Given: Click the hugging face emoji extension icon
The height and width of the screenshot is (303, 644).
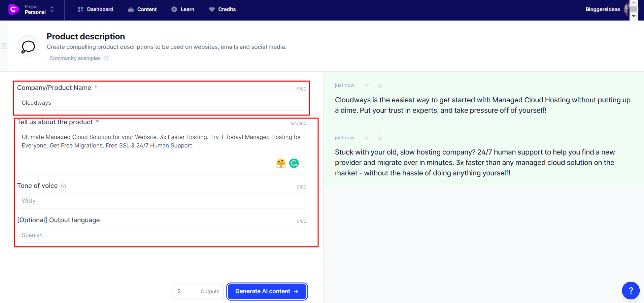Looking at the screenshot, I should (x=281, y=163).
